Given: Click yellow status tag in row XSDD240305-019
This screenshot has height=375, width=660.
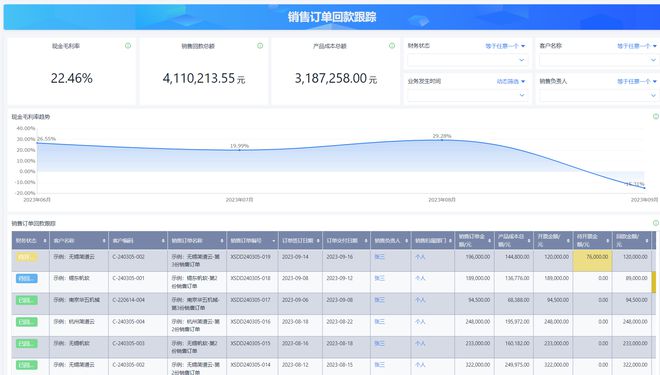Looking at the screenshot, I should (27, 257).
